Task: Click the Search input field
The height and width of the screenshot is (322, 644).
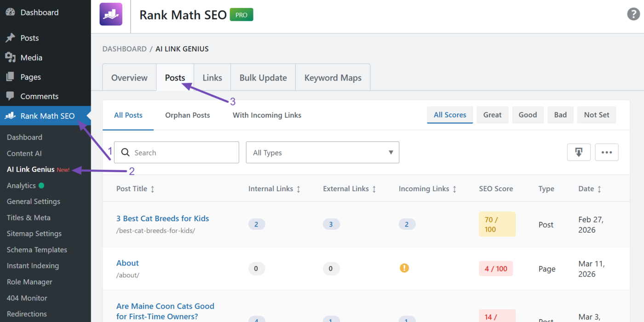Action: point(177,152)
